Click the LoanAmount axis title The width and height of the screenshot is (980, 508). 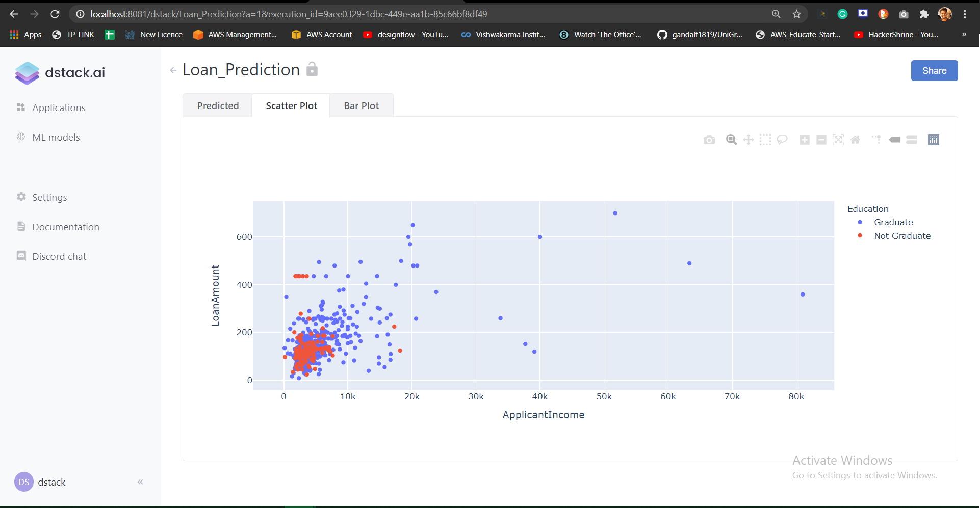[216, 295]
